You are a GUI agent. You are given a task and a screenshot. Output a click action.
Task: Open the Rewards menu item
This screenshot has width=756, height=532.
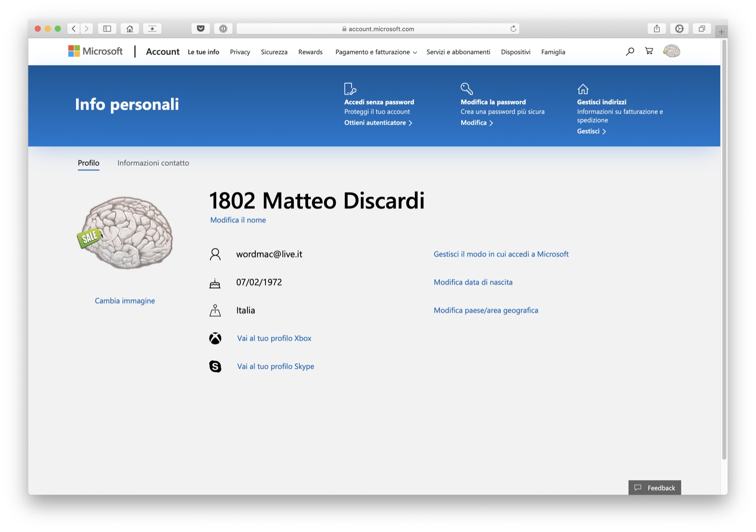click(310, 52)
